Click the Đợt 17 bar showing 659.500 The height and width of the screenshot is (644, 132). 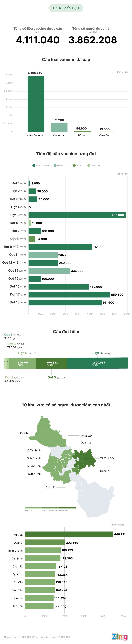69,295
